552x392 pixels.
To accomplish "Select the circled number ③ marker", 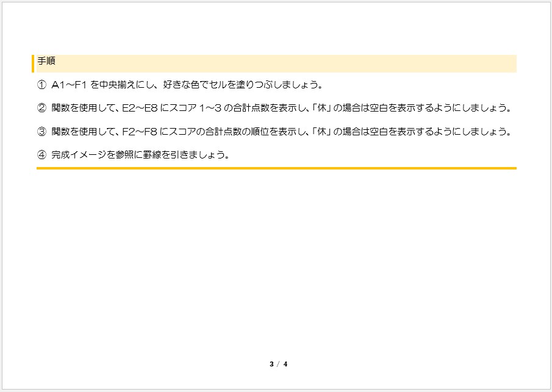I will (41, 131).
